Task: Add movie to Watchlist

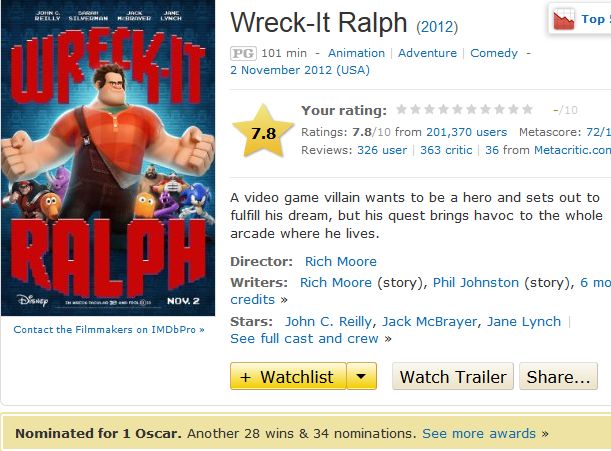Action: (x=288, y=376)
